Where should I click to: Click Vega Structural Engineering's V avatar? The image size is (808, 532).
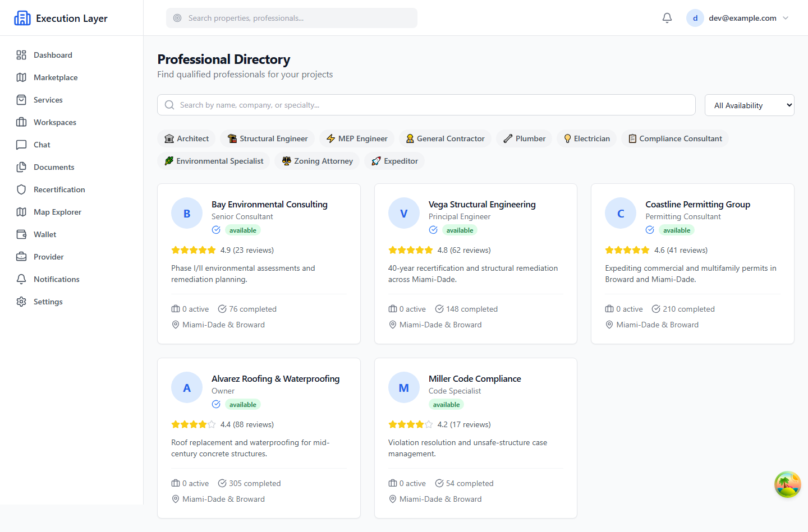(404, 213)
